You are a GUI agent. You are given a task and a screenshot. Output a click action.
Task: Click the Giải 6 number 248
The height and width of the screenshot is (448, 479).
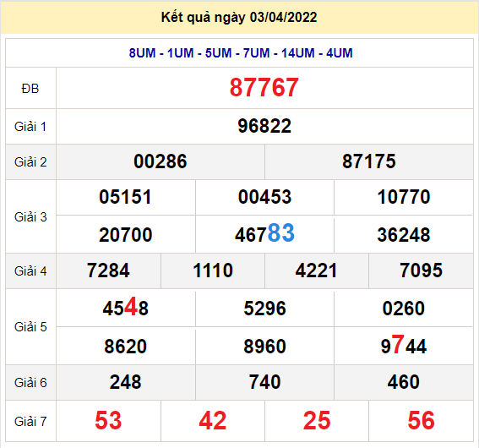tap(126, 382)
